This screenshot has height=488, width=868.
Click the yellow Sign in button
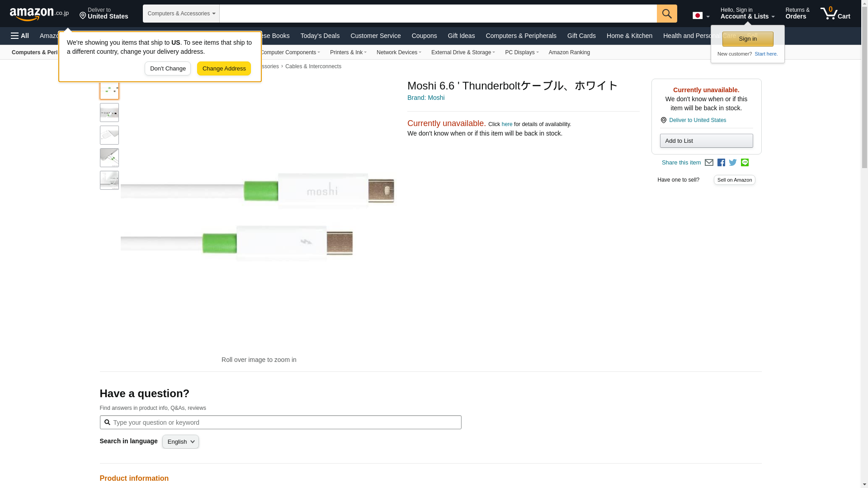(x=747, y=39)
